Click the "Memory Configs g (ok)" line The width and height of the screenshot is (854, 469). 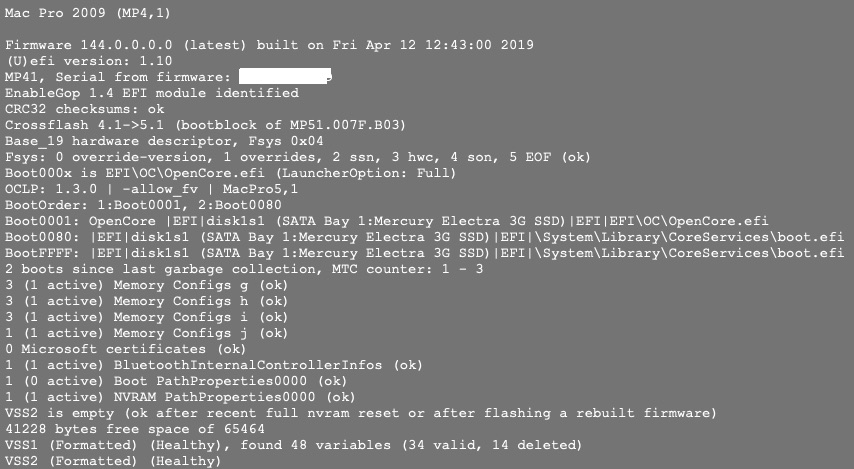[x=147, y=285]
